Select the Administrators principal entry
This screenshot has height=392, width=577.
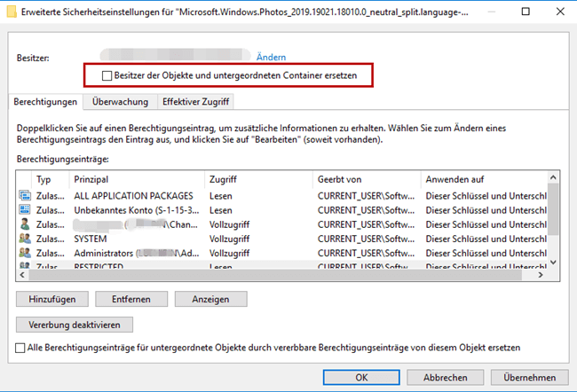pos(137,253)
